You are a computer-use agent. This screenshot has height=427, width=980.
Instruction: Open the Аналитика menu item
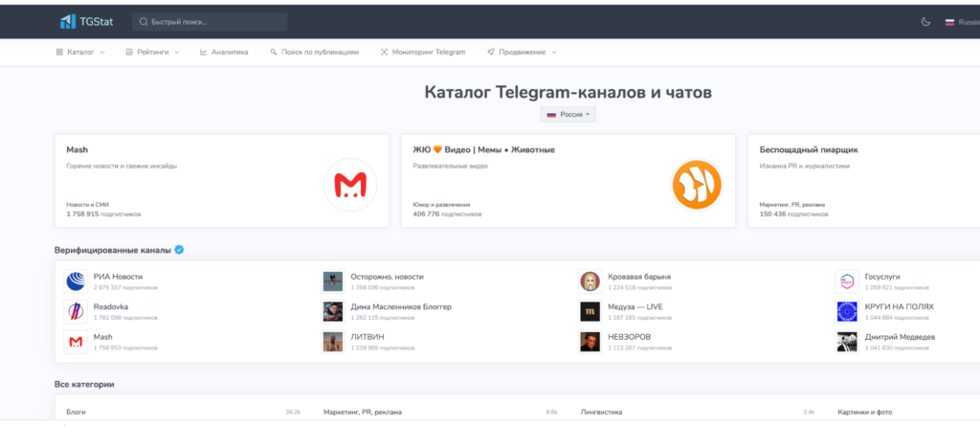(224, 52)
